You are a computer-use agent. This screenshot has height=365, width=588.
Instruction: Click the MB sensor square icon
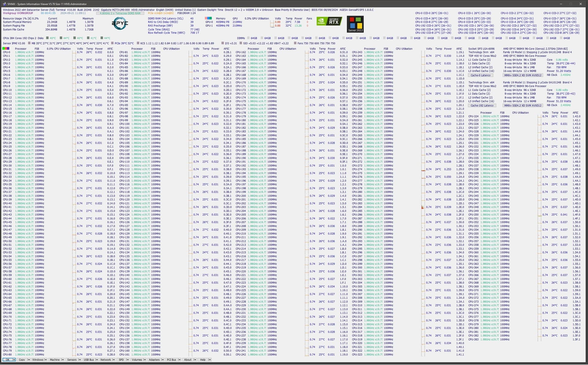click(29, 44)
